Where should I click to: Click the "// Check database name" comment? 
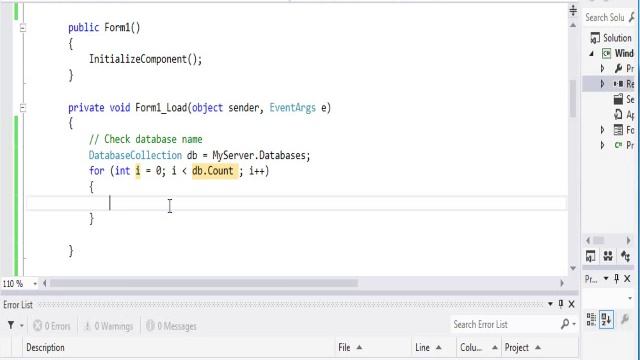point(145,139)
